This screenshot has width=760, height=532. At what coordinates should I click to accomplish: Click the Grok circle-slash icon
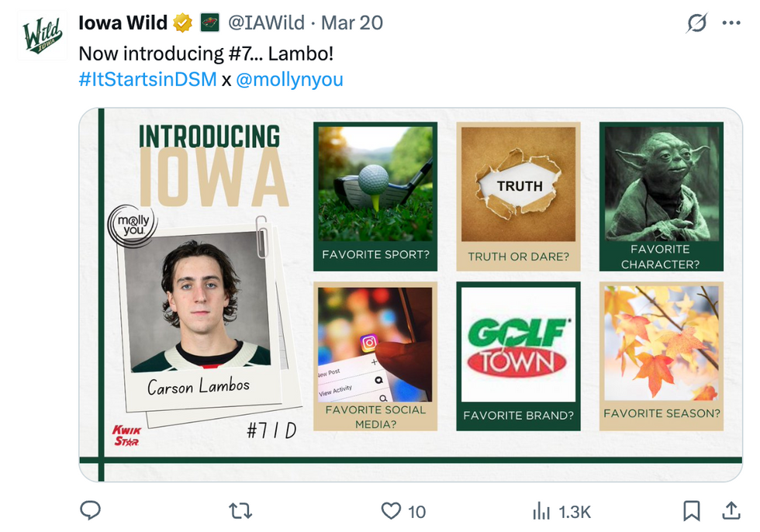click(697, 23)
